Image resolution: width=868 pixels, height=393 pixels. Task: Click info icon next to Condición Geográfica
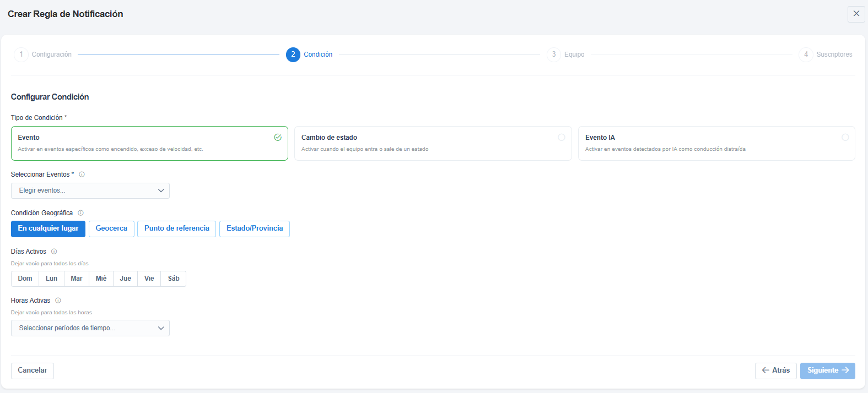click(80, 213)
